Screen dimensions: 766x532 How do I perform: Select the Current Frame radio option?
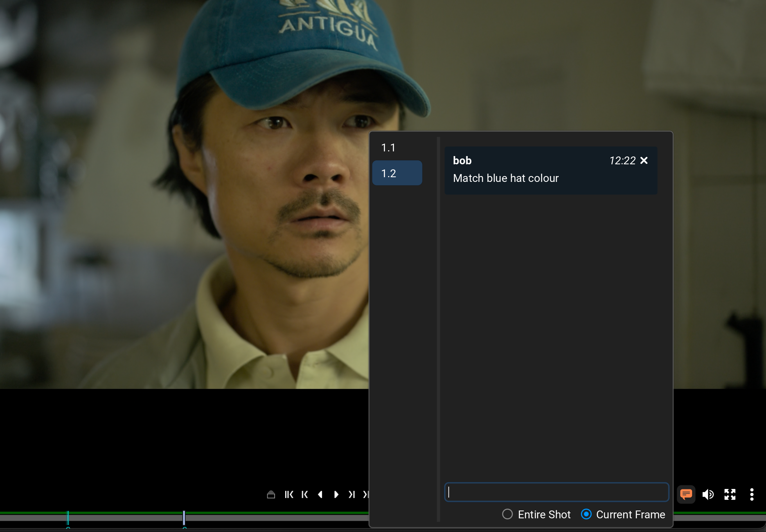coord(586,514)
